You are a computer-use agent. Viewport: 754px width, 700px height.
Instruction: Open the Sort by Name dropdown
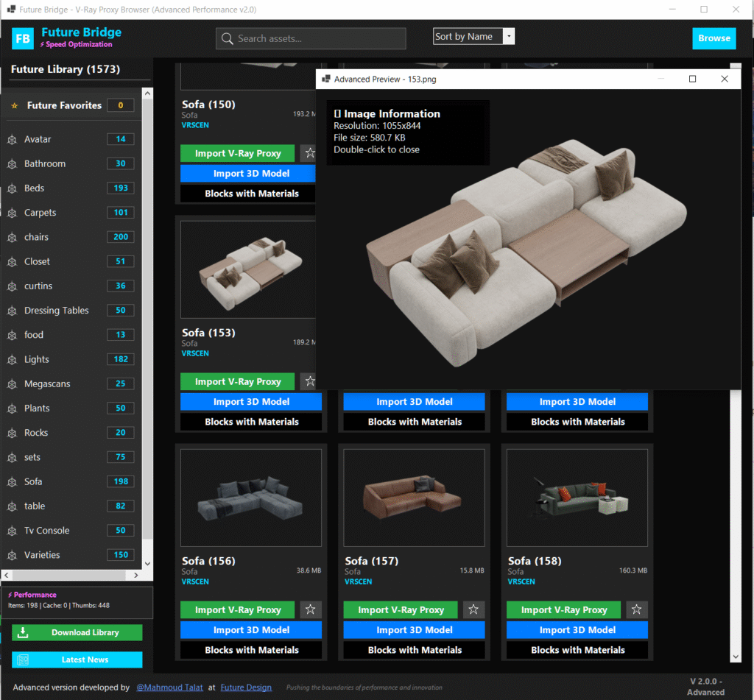[x=509, y=37]
